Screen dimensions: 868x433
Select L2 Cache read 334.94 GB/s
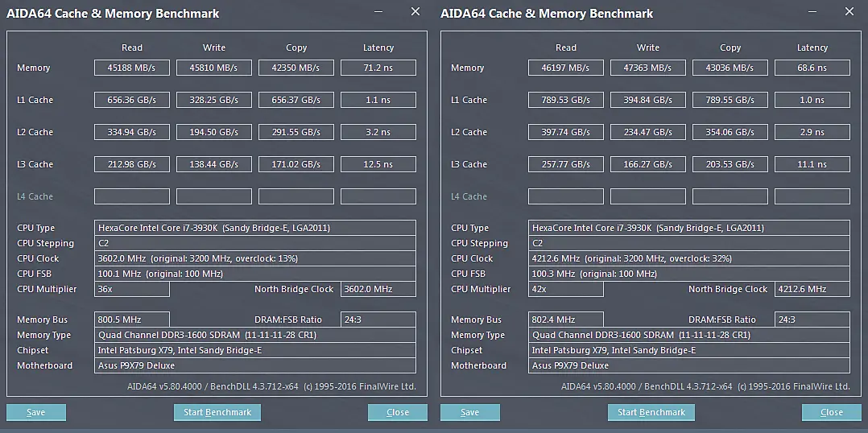(132, 132)
